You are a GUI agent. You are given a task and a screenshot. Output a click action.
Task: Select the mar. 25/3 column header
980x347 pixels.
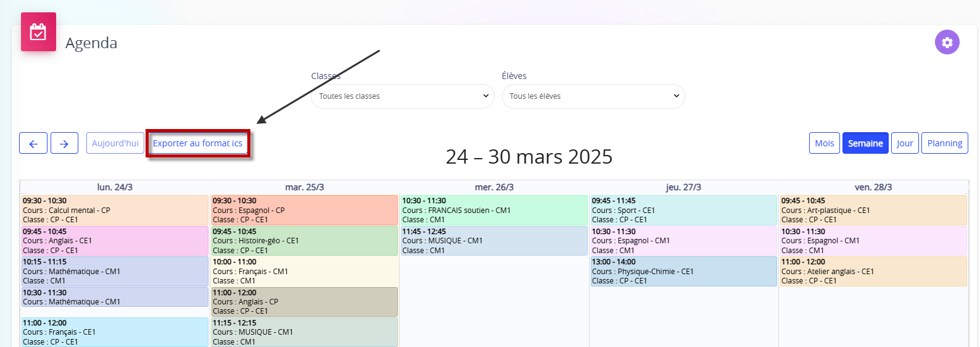point(304,187)
